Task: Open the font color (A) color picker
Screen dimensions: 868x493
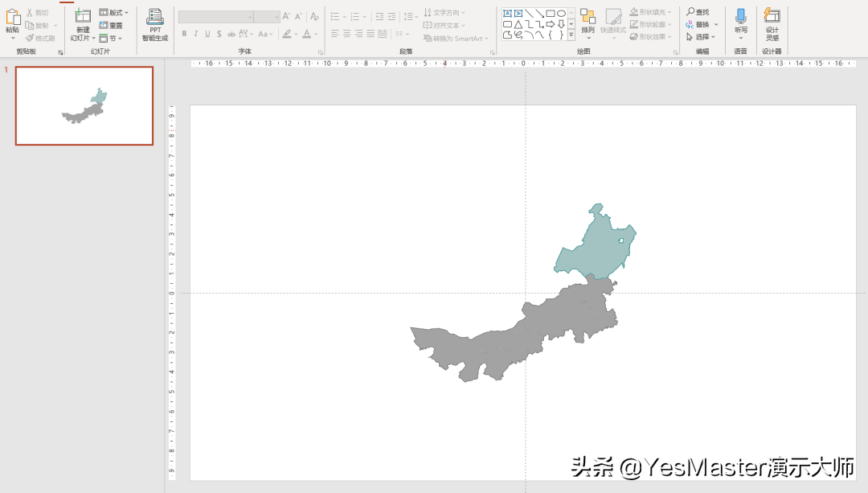Action: pos(307,34)
